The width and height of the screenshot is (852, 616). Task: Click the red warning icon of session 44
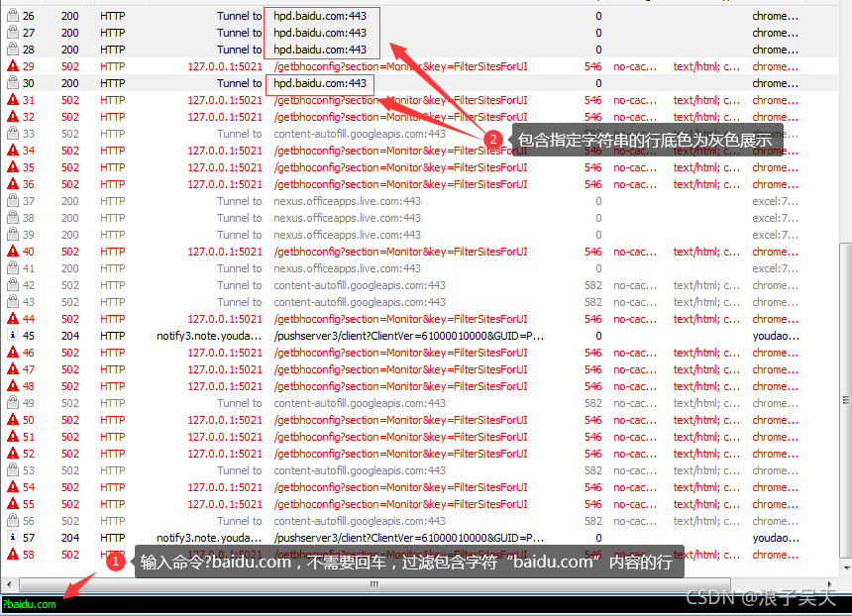click(x=13, y=318)
